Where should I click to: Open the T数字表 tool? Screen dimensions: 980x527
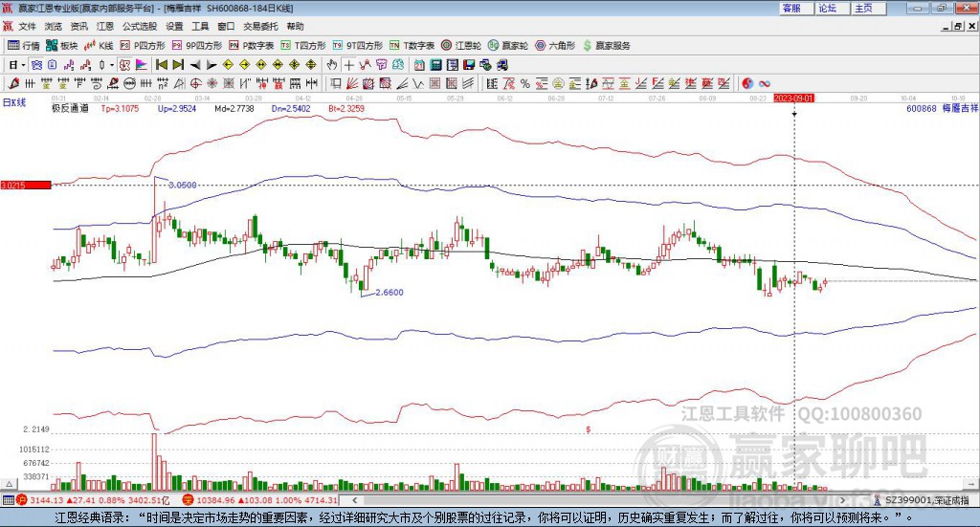pos(412,46)
